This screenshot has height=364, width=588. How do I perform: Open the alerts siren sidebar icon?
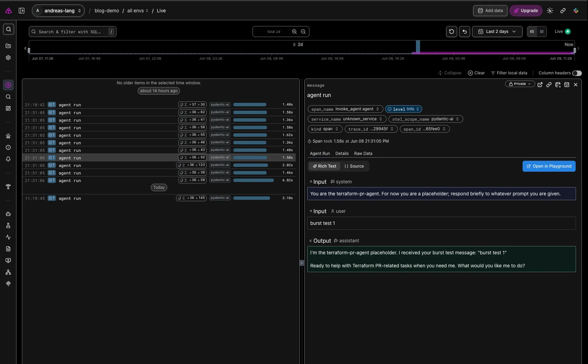(8, 136)
